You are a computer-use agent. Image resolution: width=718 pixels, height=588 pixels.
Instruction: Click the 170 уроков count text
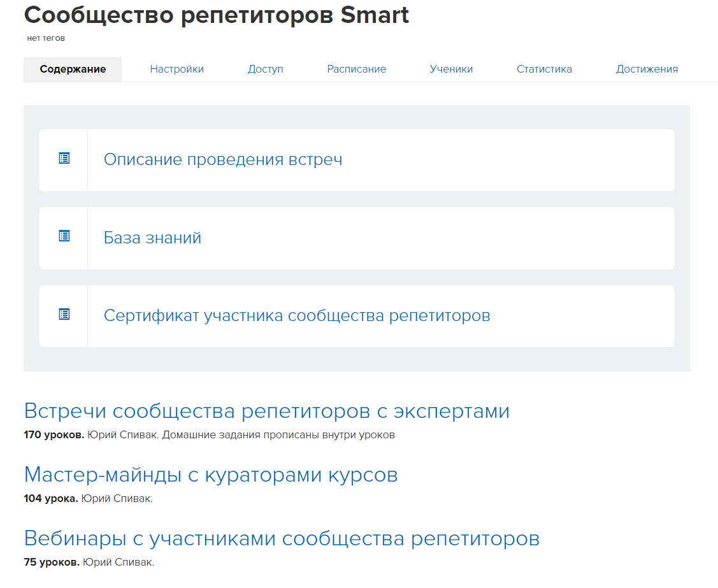[x=54, y=434]
